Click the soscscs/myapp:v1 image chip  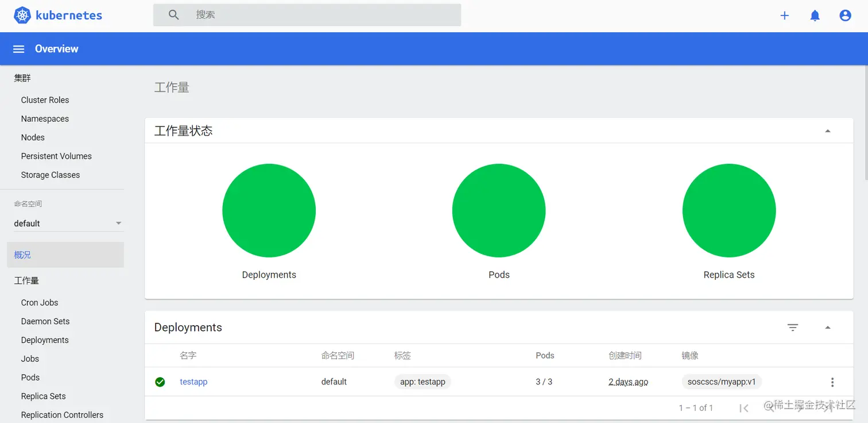(722, 382)
